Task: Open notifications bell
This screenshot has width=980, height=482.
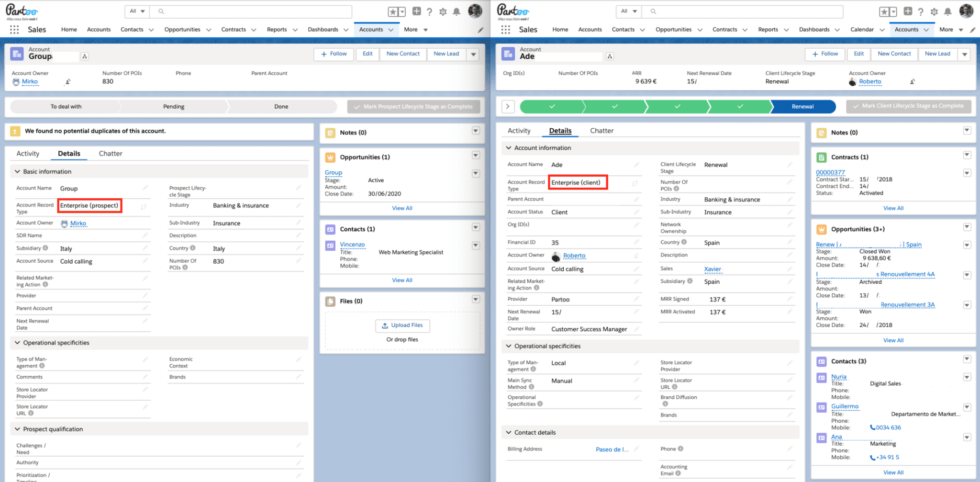Action: [x=457, y=11]
